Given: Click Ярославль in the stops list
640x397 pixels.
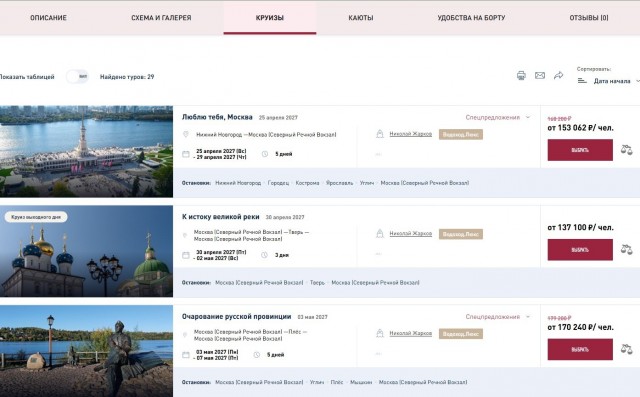Looking at the screenshot, I should [339, 183].
